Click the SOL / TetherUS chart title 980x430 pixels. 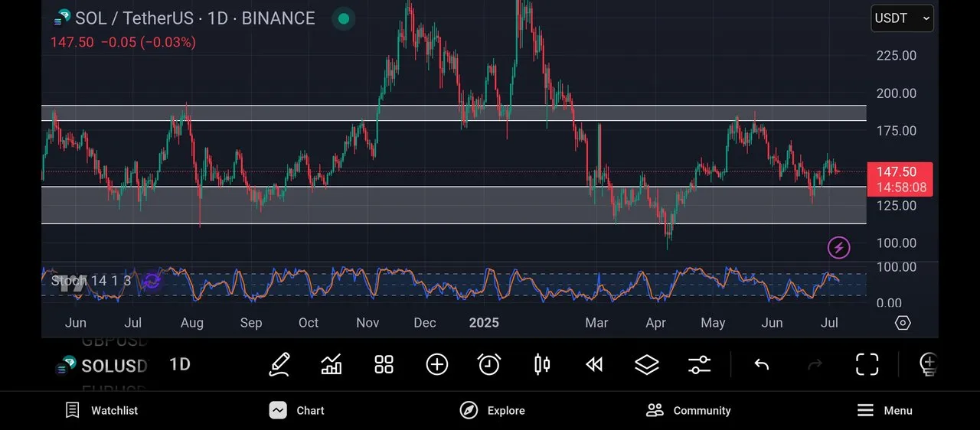[194, 18]
